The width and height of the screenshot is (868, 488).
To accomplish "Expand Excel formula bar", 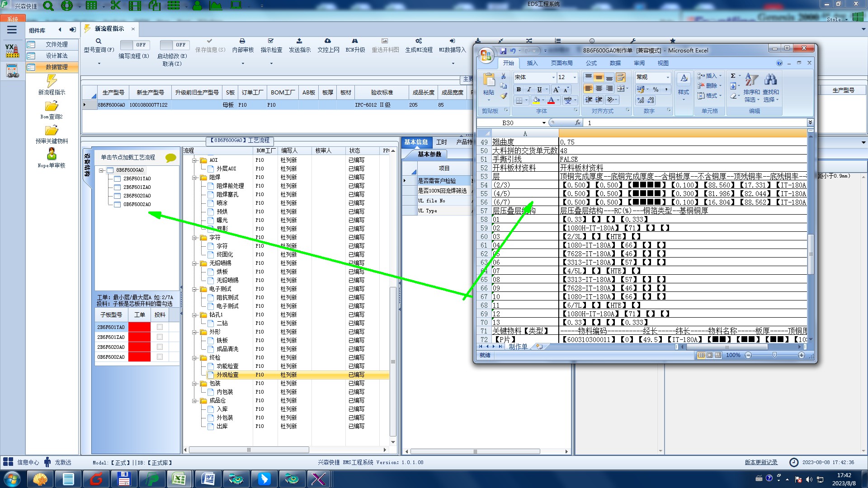I will [810, 122].
